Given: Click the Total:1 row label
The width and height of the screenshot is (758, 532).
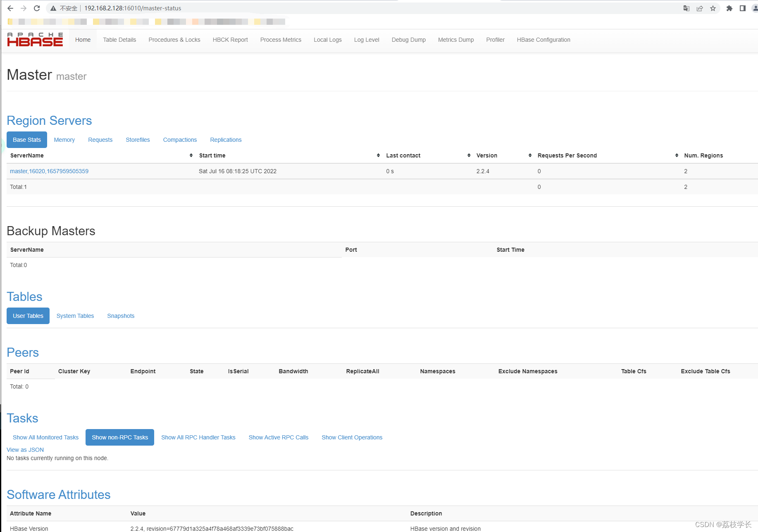Looking at the screenshot, I should (19, 187).
